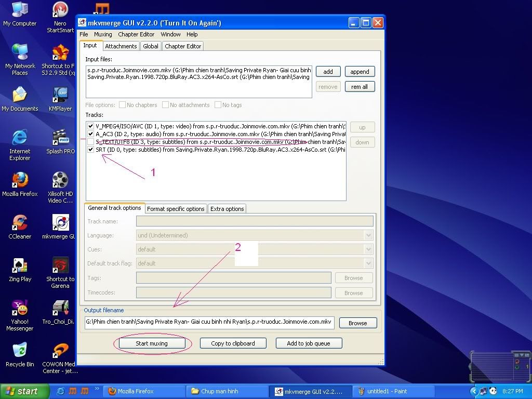Click Start muxing button

point(152,343)
